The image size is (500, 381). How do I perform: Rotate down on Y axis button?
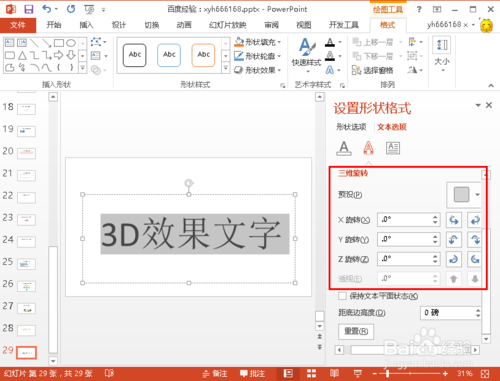click(x=475, y=239)
